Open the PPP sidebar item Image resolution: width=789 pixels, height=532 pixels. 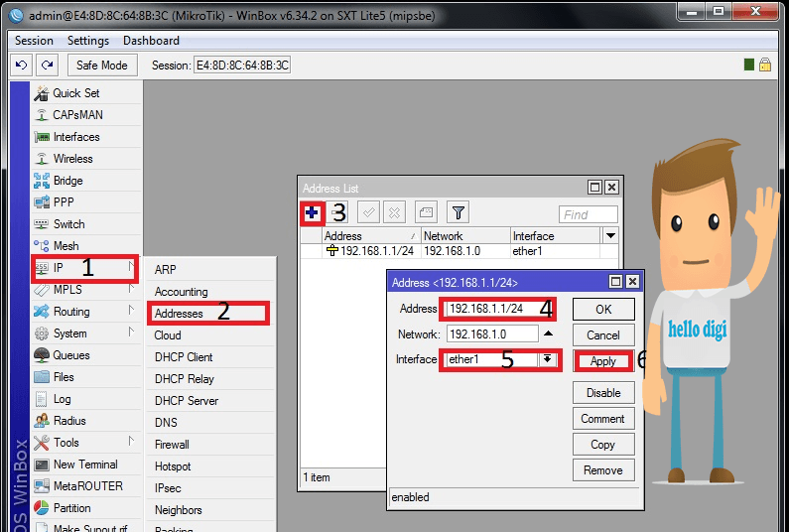point(86,202)
